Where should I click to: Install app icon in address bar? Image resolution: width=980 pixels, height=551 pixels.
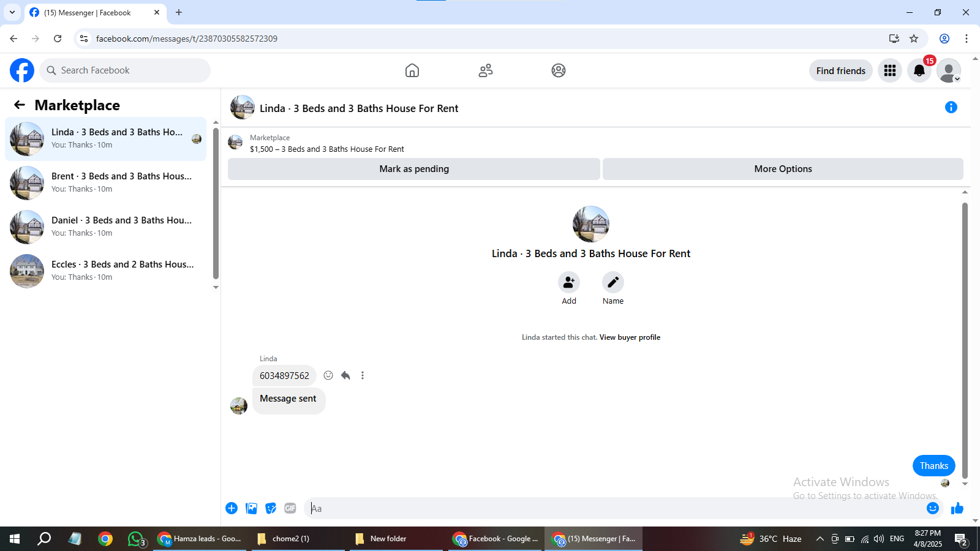(894, 39)
